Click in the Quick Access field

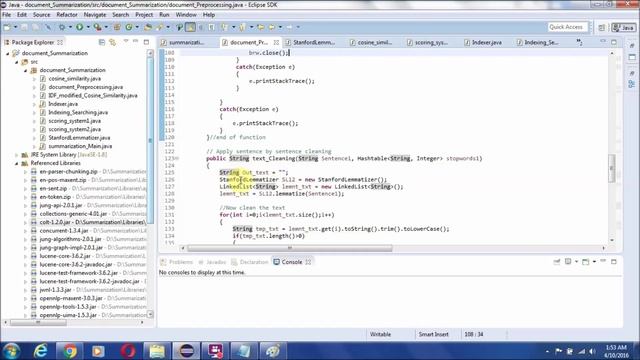pyautogui.click(x=567, y=27)
